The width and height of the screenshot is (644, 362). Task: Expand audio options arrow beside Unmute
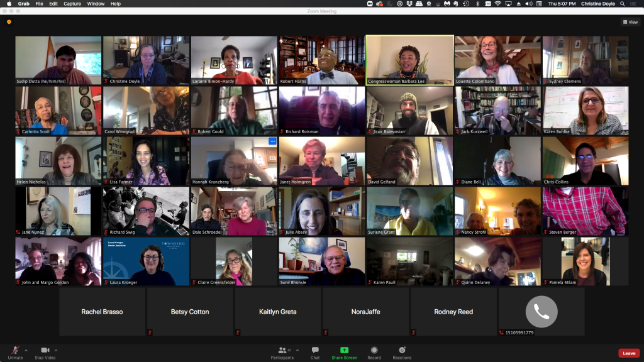point(26,350)
